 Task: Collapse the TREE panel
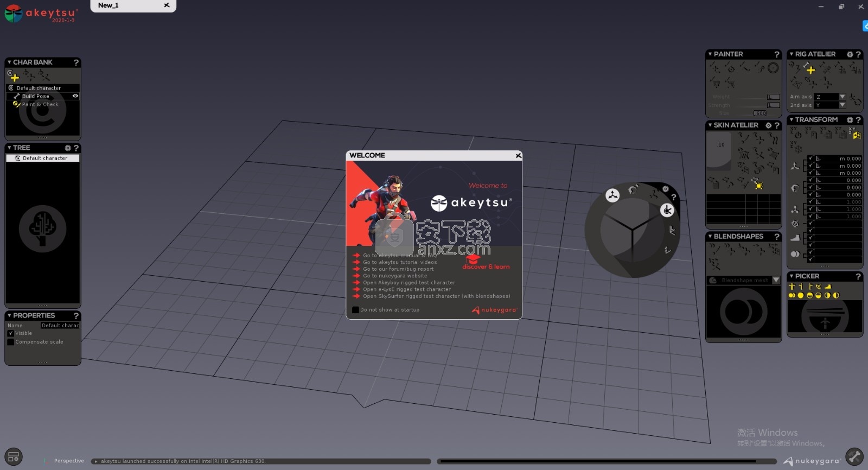coord(9,148)
